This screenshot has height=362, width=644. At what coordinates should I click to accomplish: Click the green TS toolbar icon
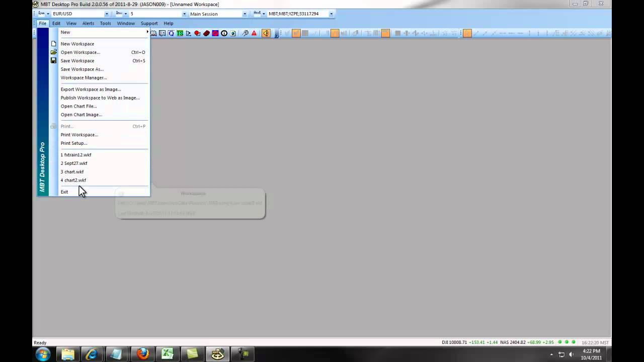pyautogui.click(x=180, y=33)
